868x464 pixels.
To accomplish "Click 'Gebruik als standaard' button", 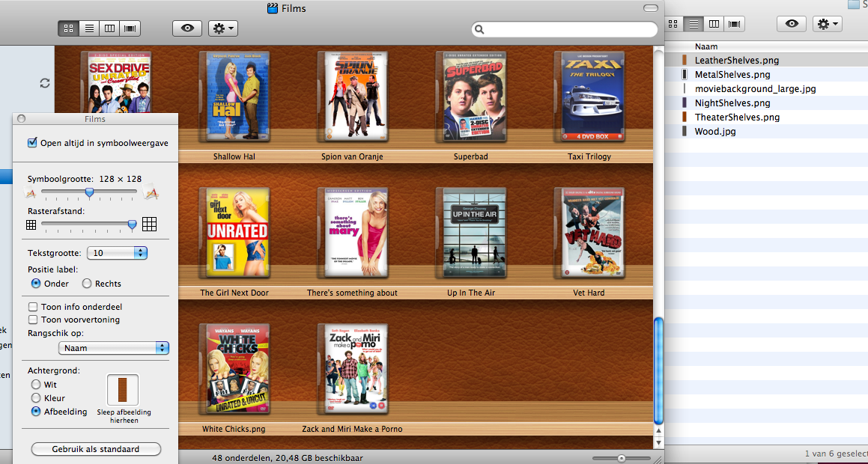I will click(97, 449).
